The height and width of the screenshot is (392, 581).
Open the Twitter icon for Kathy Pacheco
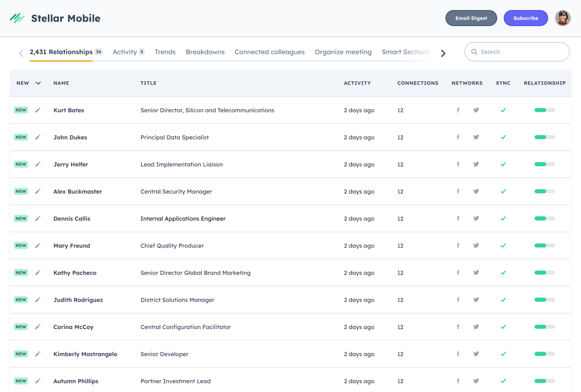476,273
